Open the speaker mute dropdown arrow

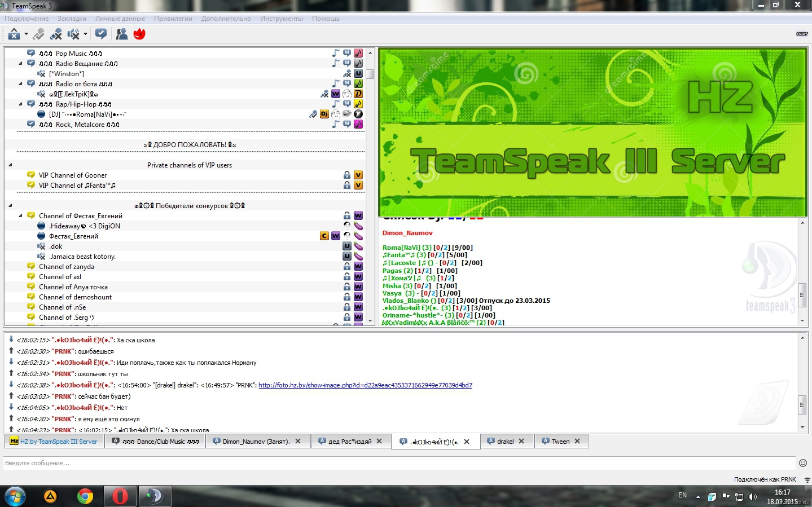coord(85,34)
